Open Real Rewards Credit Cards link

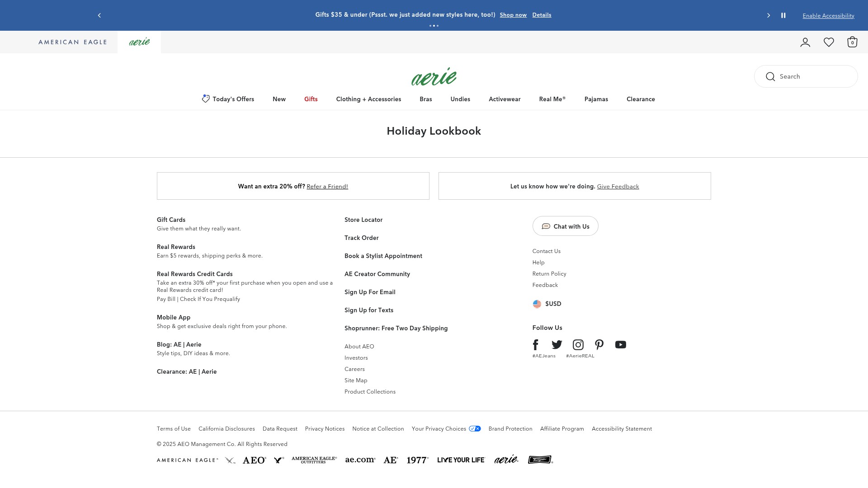pyautogui.click(x=194, y=274)
